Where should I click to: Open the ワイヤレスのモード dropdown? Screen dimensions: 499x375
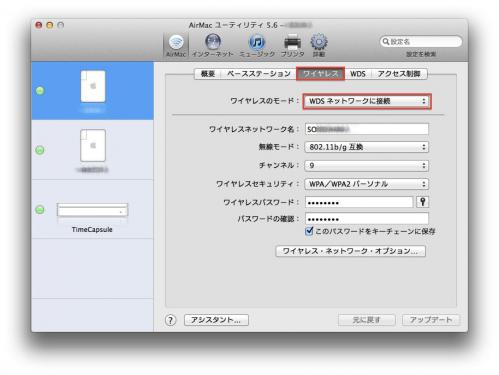(x=367, y=101)
